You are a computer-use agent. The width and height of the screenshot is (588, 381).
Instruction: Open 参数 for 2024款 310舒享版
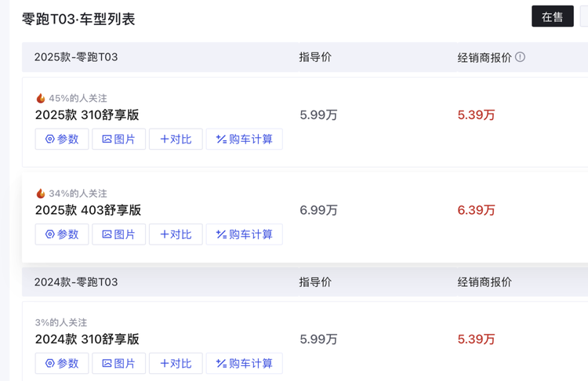[62, 364]
